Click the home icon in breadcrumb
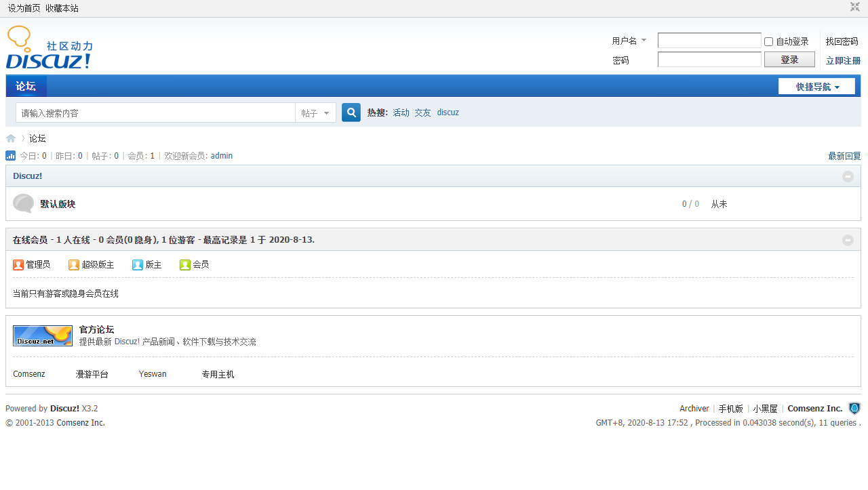The height and width of the screenshot is (490, 868). click(11, 138)
